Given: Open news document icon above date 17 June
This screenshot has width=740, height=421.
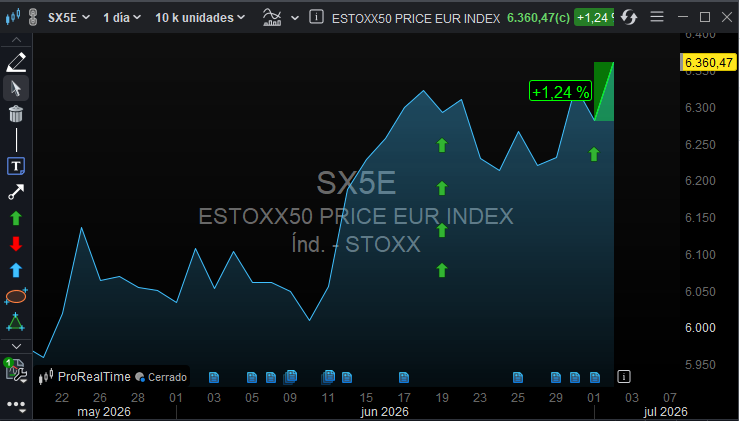Looking at the screenshot, I should coord(404,377).
